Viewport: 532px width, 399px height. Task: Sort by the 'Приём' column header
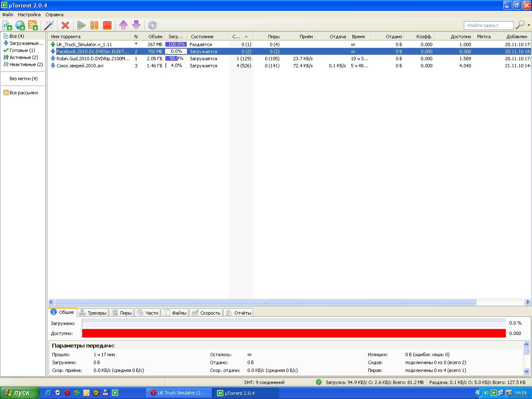point(298,37)
